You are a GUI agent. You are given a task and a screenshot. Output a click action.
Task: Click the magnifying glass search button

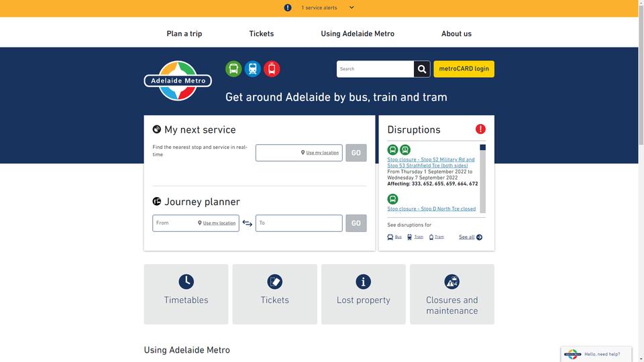click(422, 69)
